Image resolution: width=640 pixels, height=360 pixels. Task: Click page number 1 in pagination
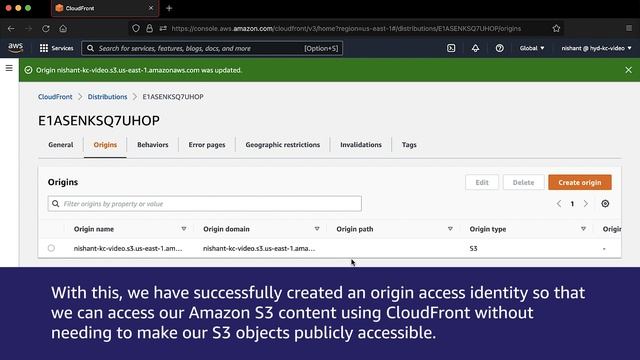click(x=572, y=204)
